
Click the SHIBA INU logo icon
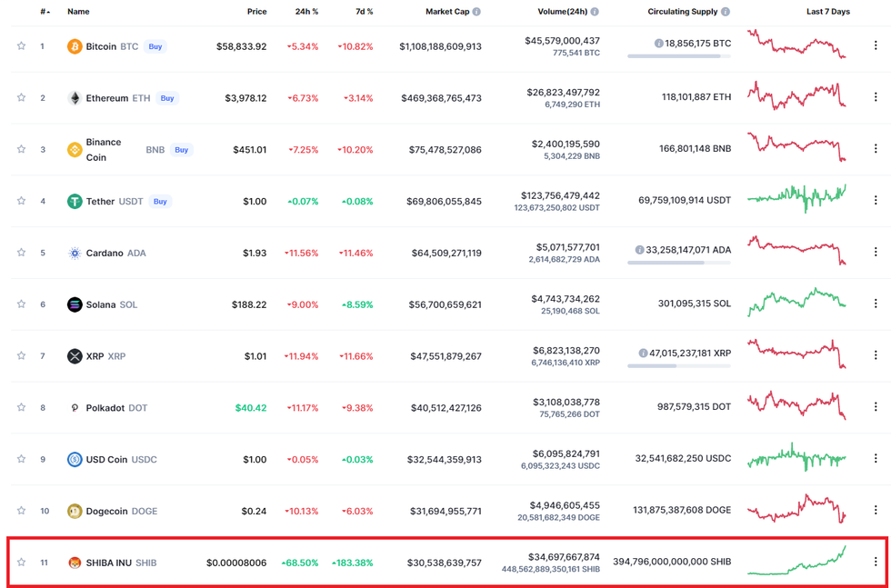tap(75, 563)
